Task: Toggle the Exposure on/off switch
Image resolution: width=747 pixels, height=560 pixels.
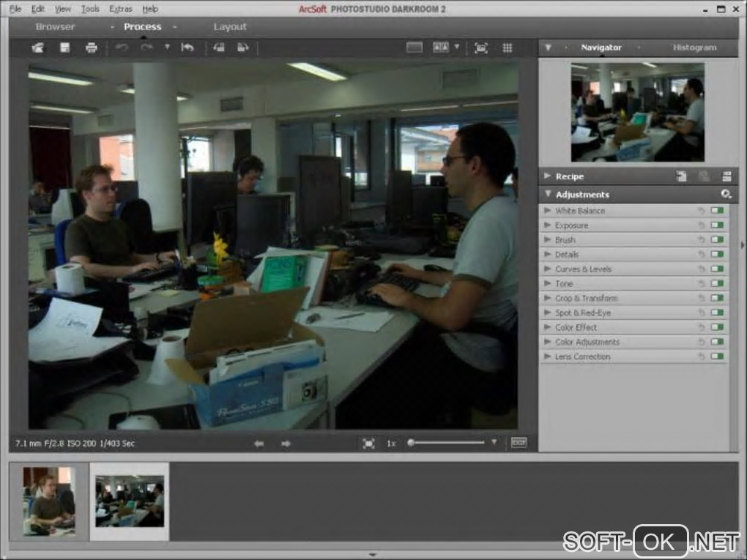Action: [717, 225]
